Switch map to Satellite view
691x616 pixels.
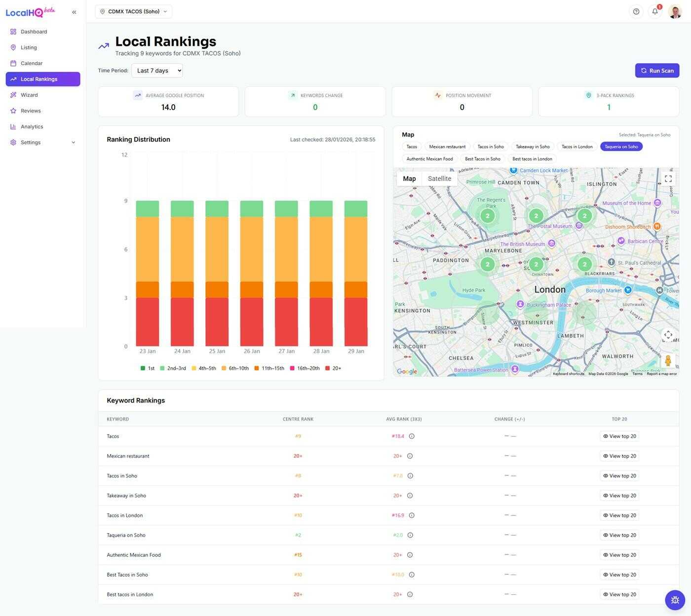pos(439,179)
